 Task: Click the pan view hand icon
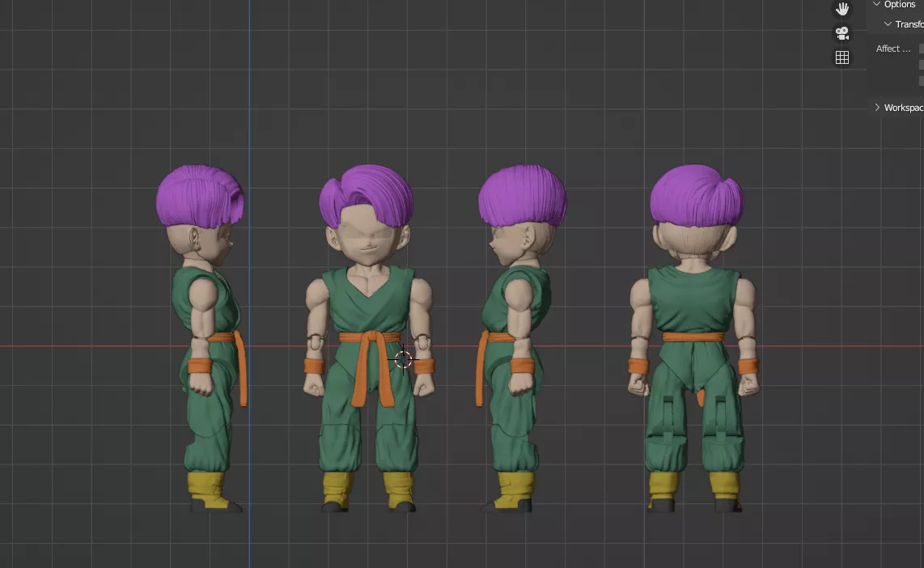[842, 9]
